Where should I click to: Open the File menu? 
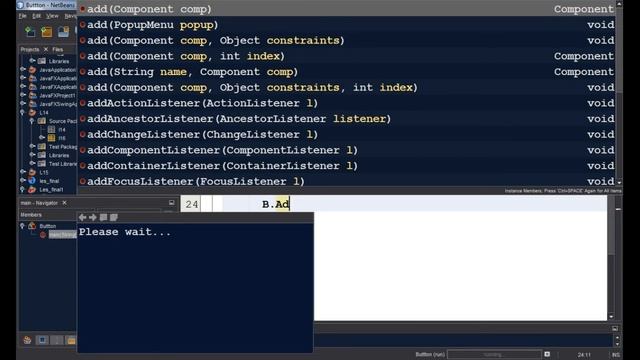click(22, 16)
